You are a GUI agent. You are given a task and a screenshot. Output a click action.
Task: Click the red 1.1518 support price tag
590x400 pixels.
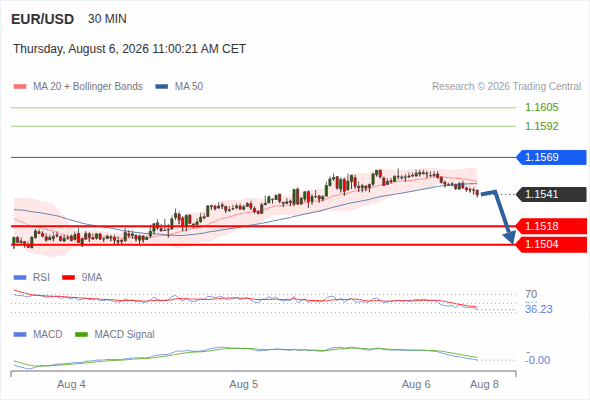click(552, 226)
